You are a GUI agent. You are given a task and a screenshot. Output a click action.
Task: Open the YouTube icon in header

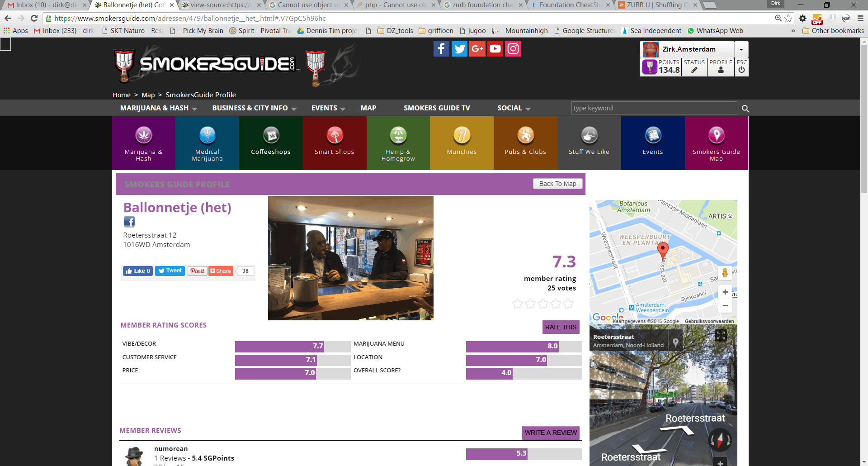tap(495, 48)
